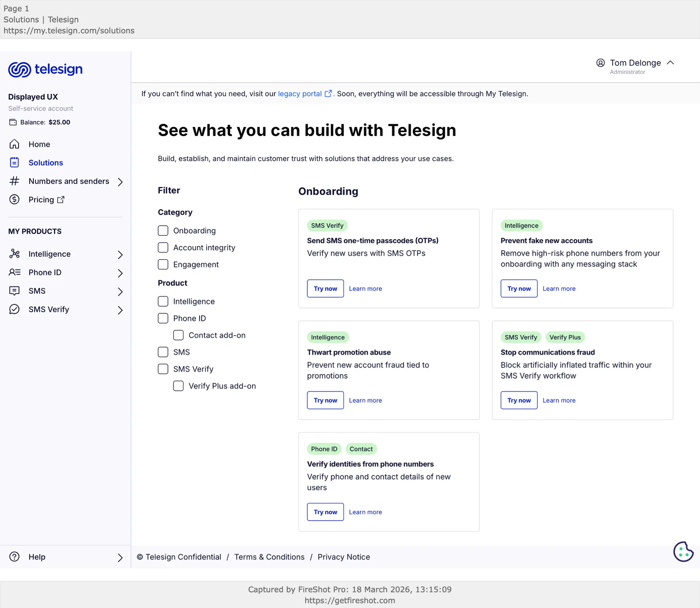The width and height of the screenshot is (700, 608).
Task: Collapse the Tom Delonge account menu
Action: tap(670, 63)
